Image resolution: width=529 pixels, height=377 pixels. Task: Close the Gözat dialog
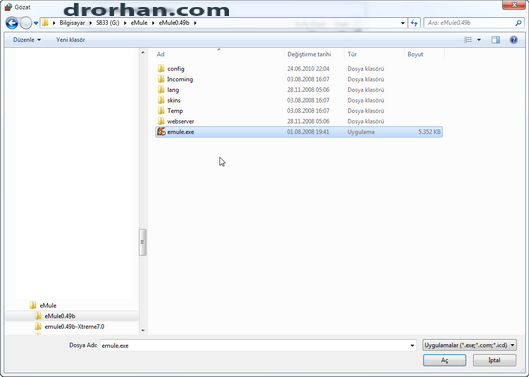(x=514, y=5)
